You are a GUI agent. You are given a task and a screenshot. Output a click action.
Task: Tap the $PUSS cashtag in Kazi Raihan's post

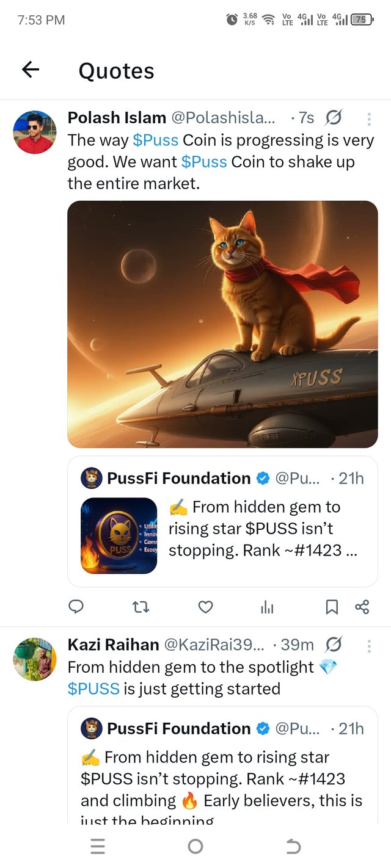point(93,689)
